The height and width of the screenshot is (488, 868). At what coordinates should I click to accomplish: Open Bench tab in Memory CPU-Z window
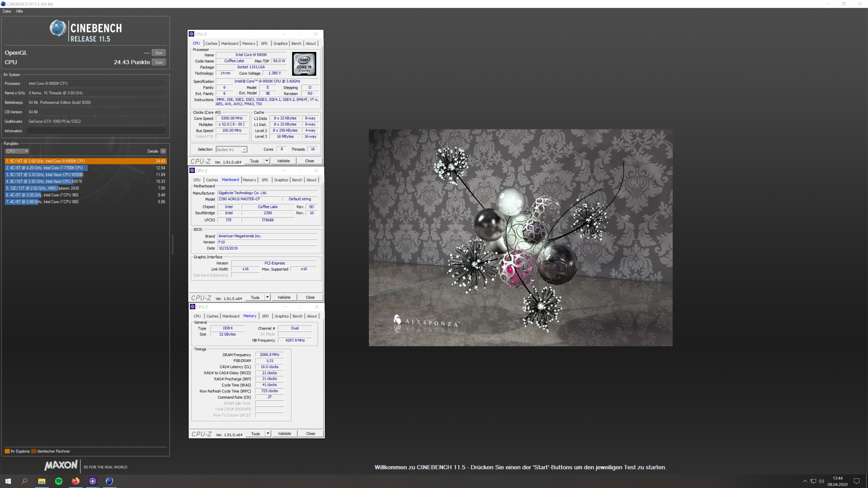pos(297,316)
